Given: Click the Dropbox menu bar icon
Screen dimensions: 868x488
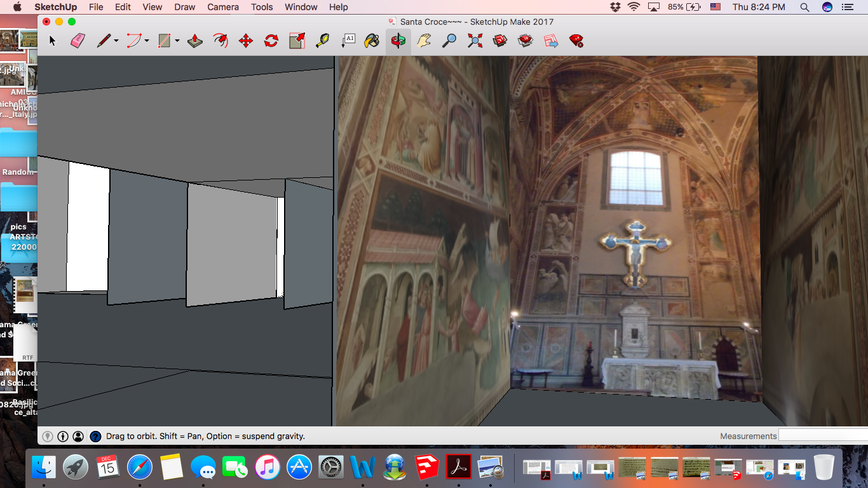Looking at the screenshot, I should tap(615, 7).
